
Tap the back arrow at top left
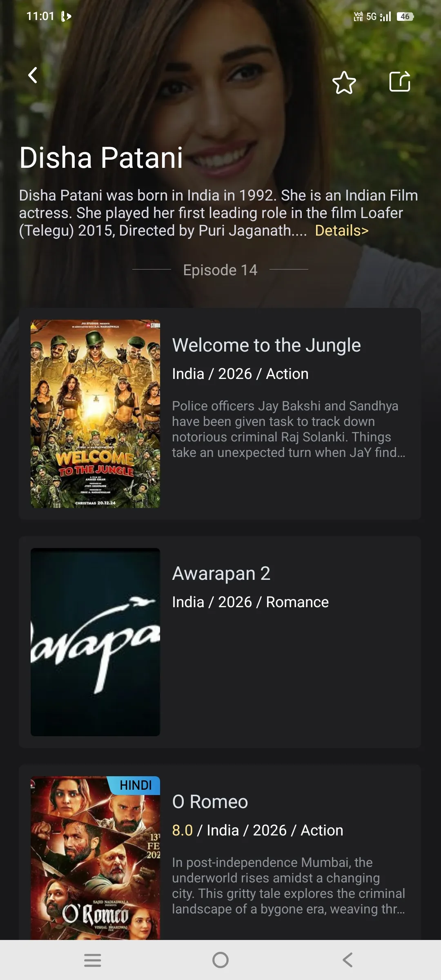[x=33, y=75]
